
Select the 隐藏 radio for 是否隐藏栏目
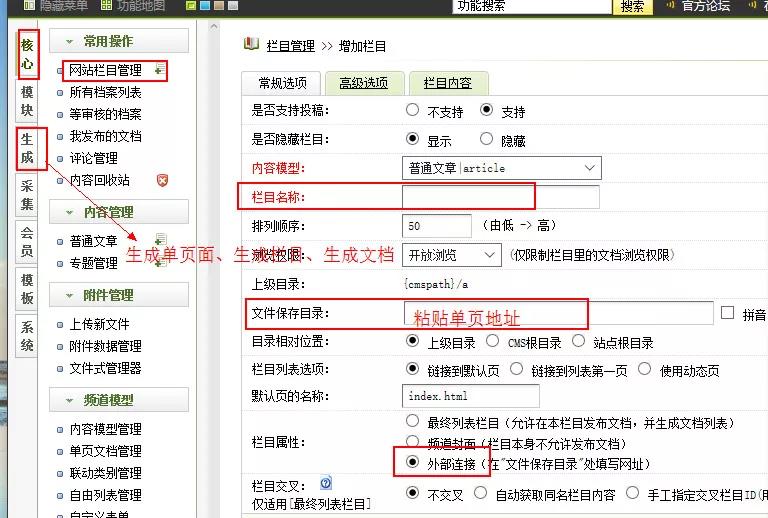[486, 139]
